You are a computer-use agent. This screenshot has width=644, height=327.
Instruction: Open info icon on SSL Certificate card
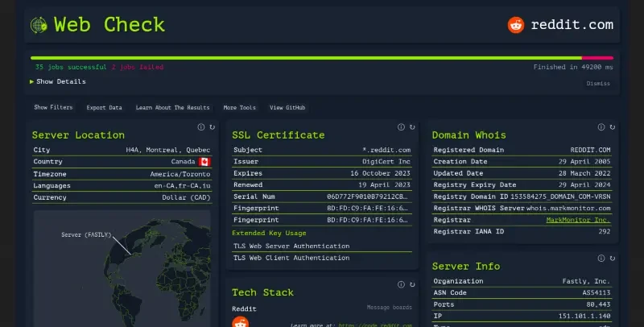(401, 127)
